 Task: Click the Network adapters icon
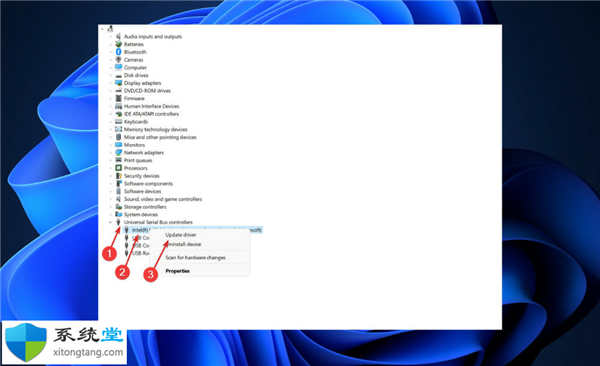119,152
